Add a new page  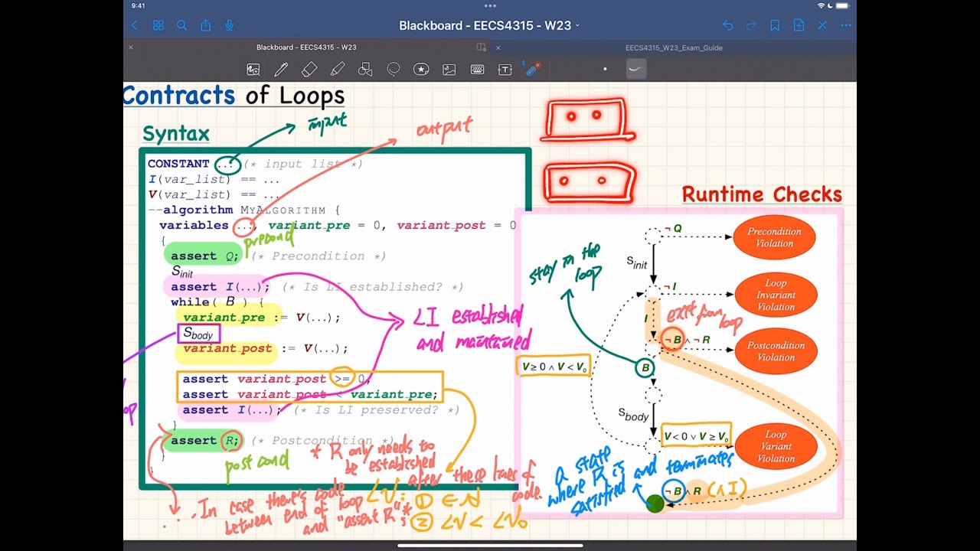(799, 25)
